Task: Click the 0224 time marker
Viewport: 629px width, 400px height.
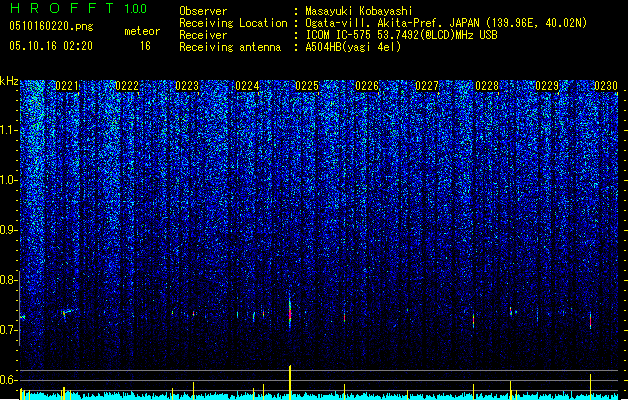Action: pos(247,86)
